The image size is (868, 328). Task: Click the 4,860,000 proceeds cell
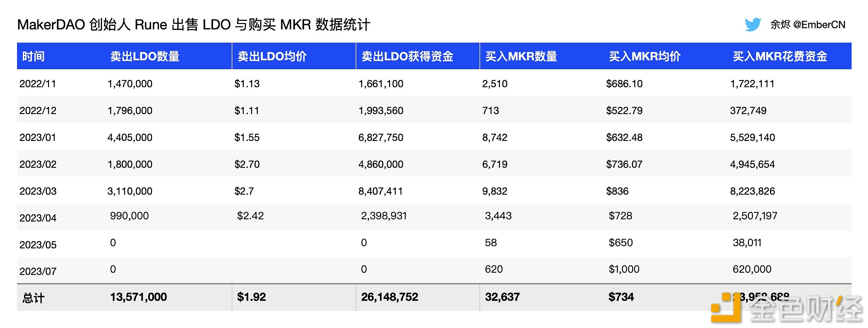click(x=381, y=164)
